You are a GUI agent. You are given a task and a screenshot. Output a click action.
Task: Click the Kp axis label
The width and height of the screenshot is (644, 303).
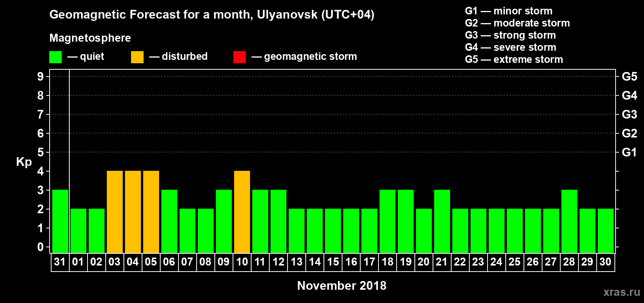click(x=24, y=162)
